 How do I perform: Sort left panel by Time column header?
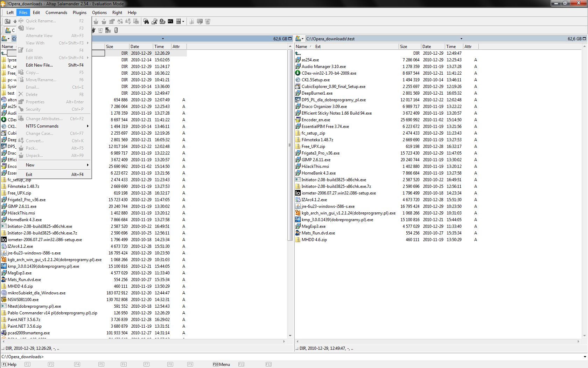162,46
